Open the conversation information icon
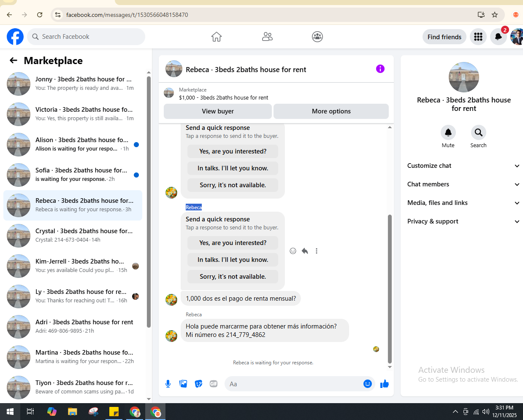523x420 pixels. click(380, 69)
